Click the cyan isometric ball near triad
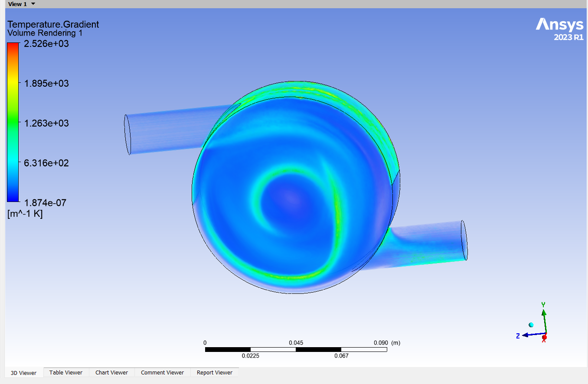Screen dimensions: 588x384 coord(531,325)
